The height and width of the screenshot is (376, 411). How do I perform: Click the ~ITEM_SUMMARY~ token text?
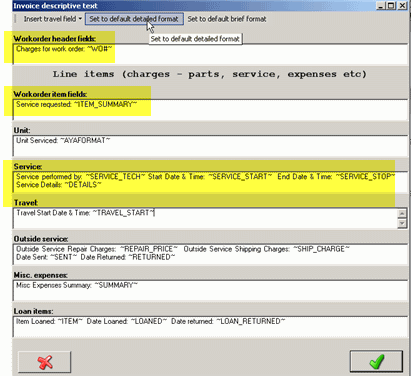pos(105,104)
